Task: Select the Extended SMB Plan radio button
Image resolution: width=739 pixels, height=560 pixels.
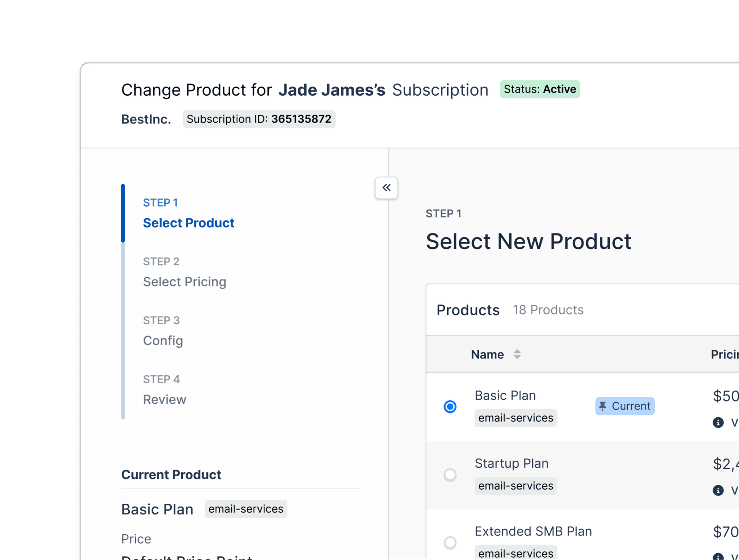Action: click(450, 543)
